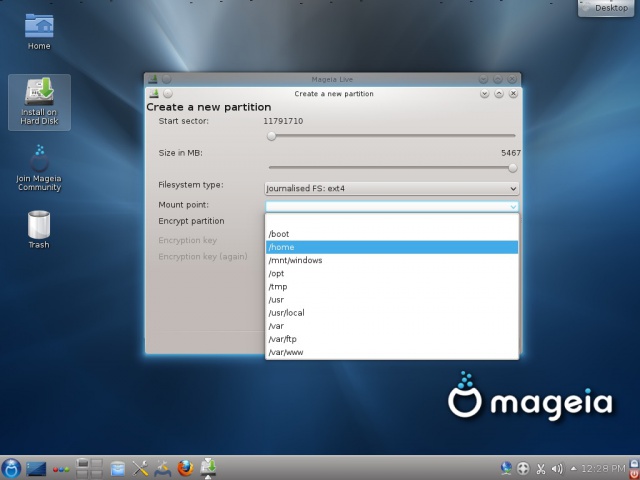The height and width of the screenshot is (480, 640).
Task: Select /home mount point
Action: [392, 247]
